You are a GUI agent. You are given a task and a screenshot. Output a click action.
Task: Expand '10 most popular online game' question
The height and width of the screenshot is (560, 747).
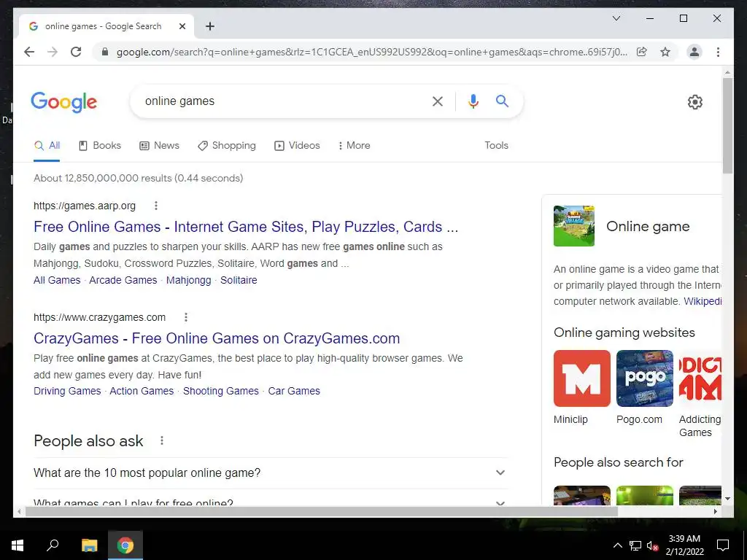tap(270, 472)
